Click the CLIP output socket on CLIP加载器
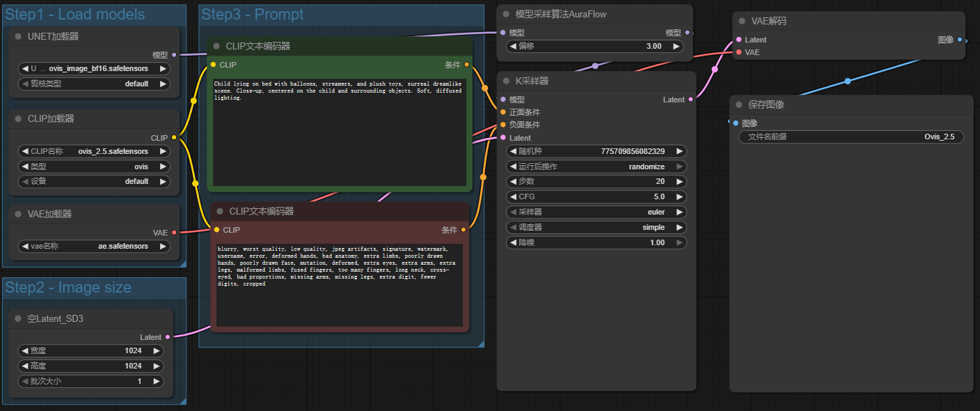 [x=174, y=137]
